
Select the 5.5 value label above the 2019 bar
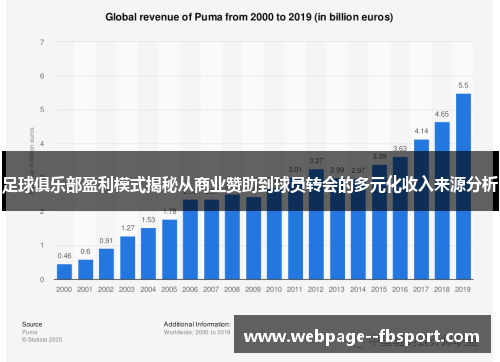tap(463, 85)
